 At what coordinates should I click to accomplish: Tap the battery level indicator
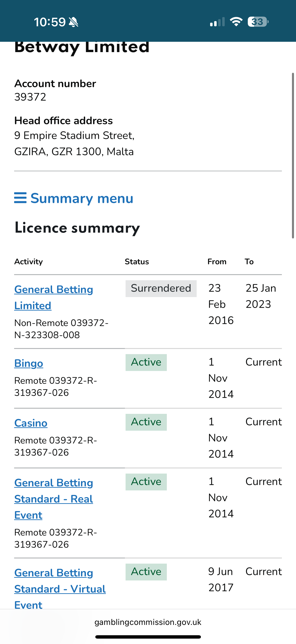258,22
